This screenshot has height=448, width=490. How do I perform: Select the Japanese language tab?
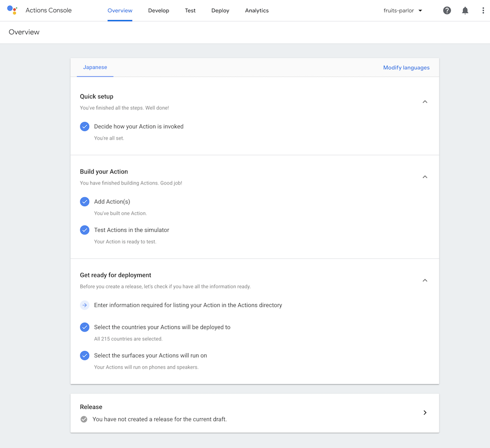coord(95,67)
